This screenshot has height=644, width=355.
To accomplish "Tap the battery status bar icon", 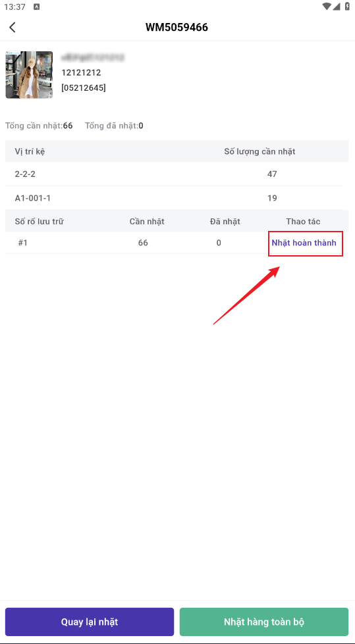I will point(348,7).
